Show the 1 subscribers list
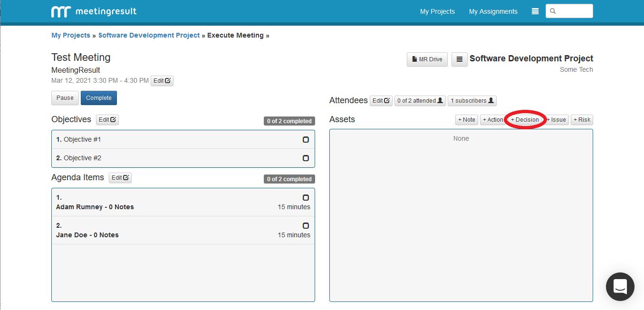The image size is (644, 310). pyautogui.click(x=472, y=101)
